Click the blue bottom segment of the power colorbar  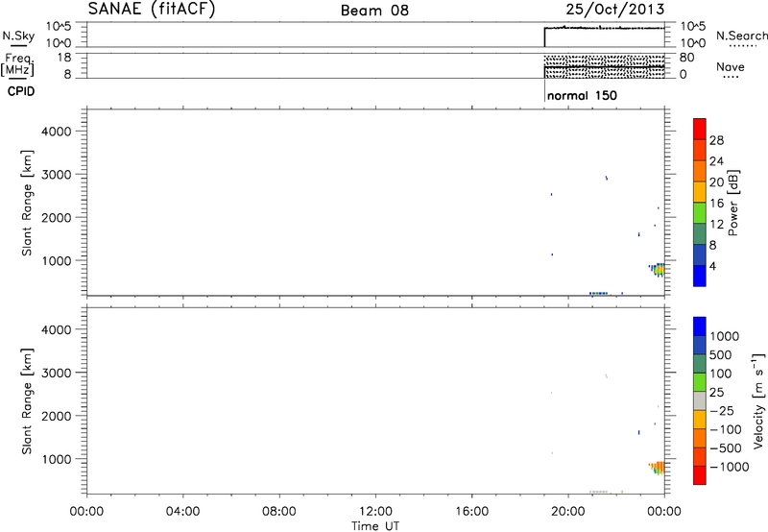tap(700, 276)
